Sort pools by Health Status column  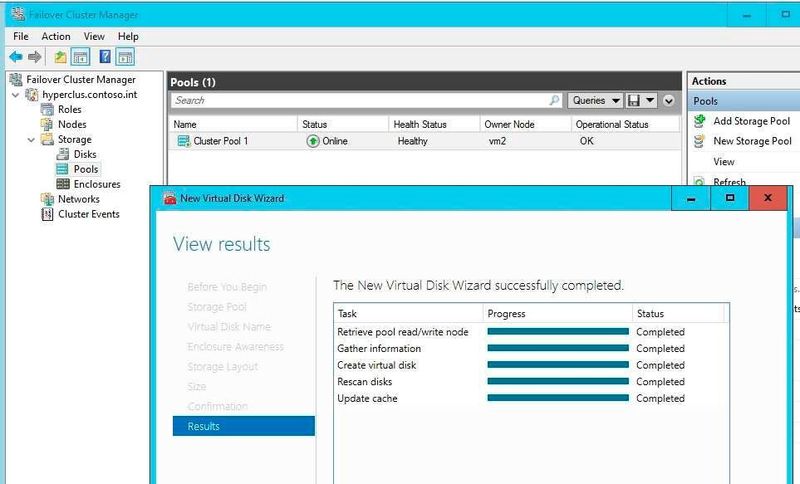click(x=434, y=124)
